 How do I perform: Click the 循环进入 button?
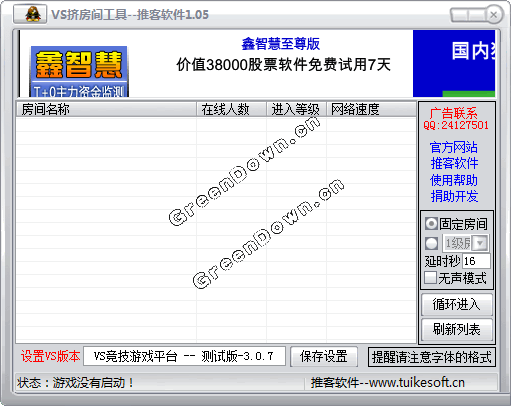point(457,304)
